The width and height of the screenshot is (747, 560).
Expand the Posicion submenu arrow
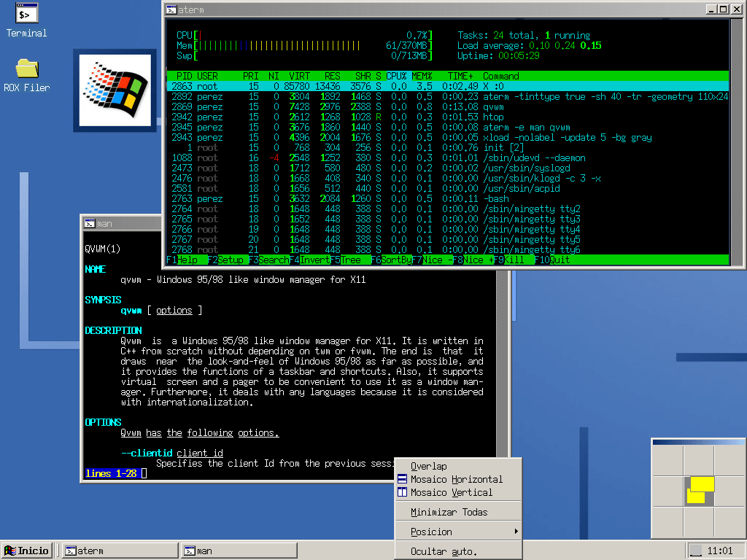pyautogui.click(x=516, y=532)
